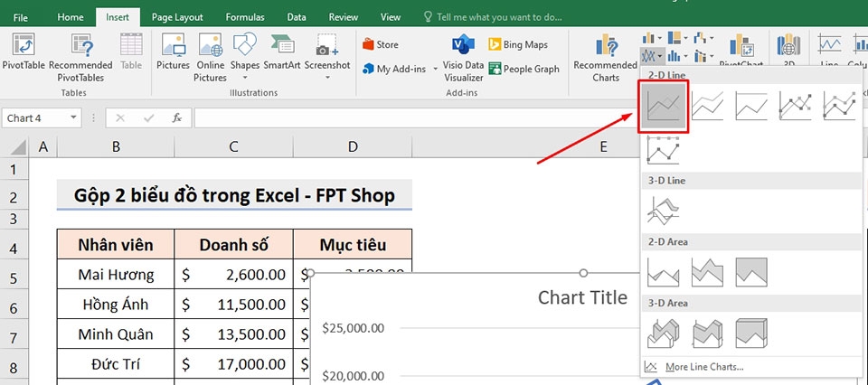Screen dimensions: 868x385
Task: Collapse the Insert Line or Area Chart dropdown
Action: click(652, 56)
